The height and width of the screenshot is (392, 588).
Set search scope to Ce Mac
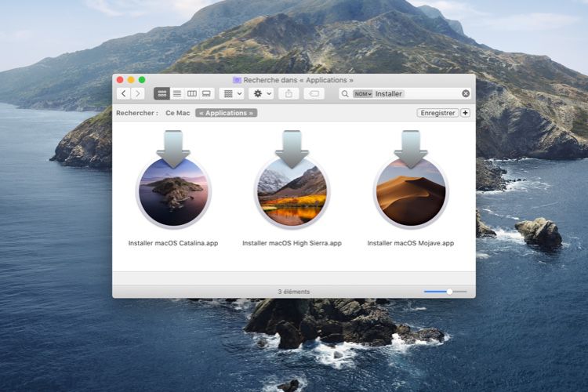[178, 113]
